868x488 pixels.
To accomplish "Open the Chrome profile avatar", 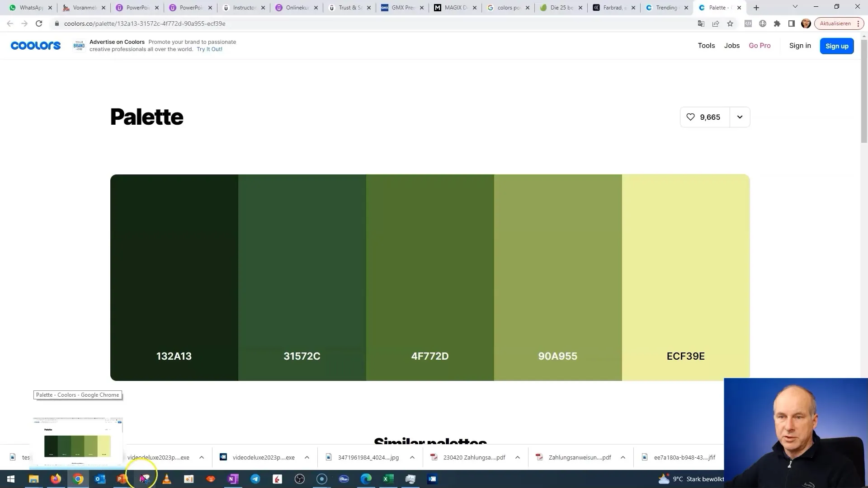I will (x=806, y=23).
